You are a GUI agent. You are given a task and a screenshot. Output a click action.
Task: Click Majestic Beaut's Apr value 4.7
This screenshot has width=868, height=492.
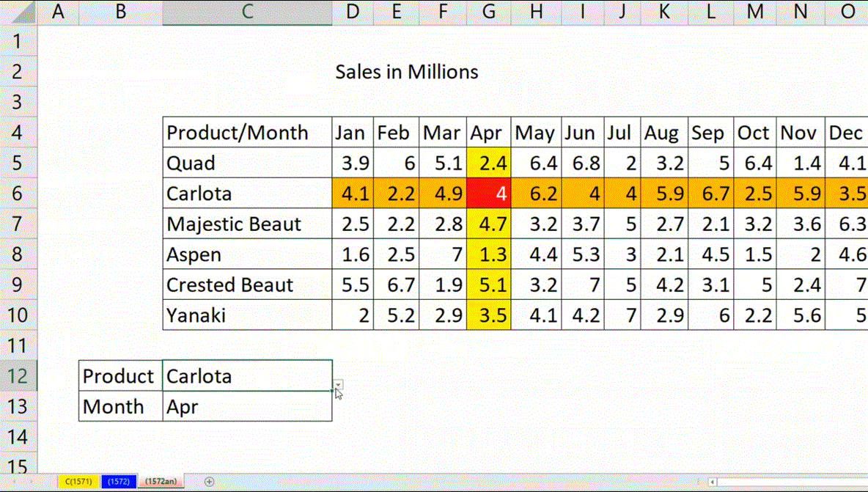[x=489, y=224]
